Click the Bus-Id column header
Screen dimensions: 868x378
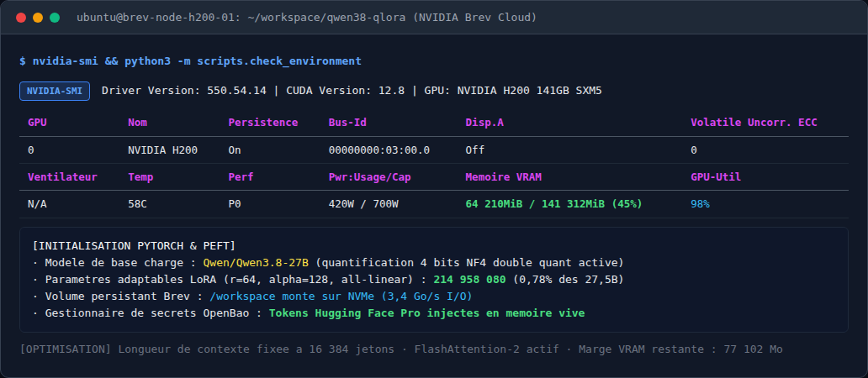(347, 123)
